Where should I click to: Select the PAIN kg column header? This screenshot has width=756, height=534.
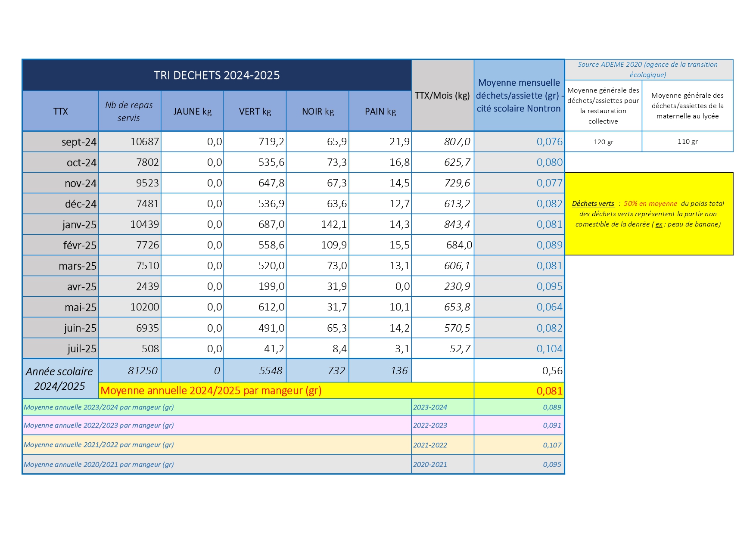(x=380, y=111)
